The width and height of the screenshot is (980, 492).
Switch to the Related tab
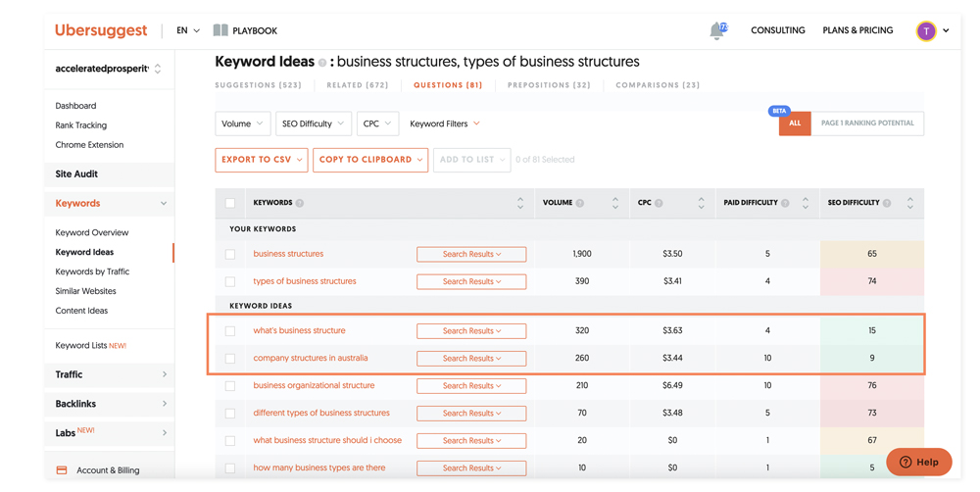[x=357, y=85]
